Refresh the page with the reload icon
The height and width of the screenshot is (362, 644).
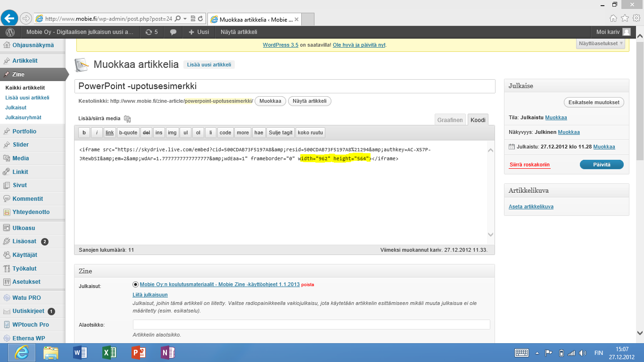pos(200,19)
